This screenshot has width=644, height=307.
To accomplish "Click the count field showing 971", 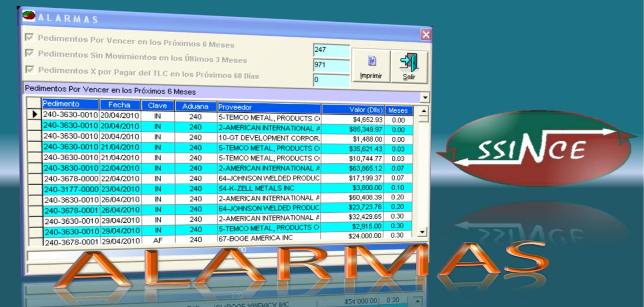I will [x=331, y=65].
